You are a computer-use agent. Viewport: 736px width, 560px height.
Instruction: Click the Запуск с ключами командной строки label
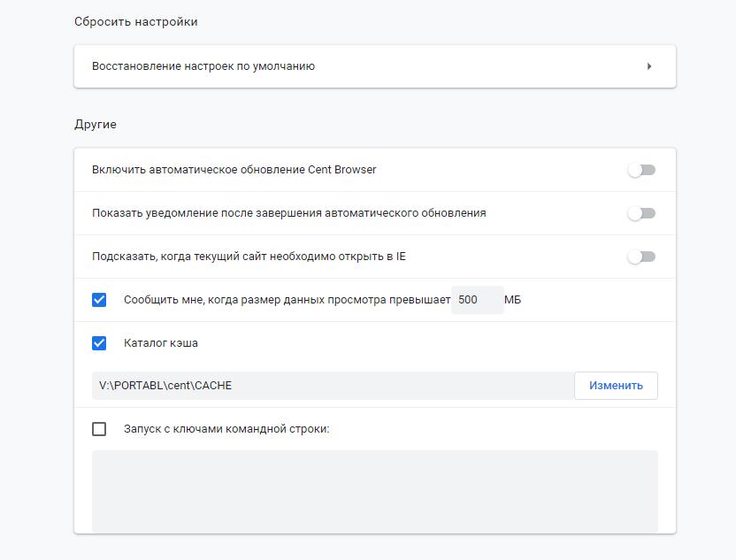226,429
